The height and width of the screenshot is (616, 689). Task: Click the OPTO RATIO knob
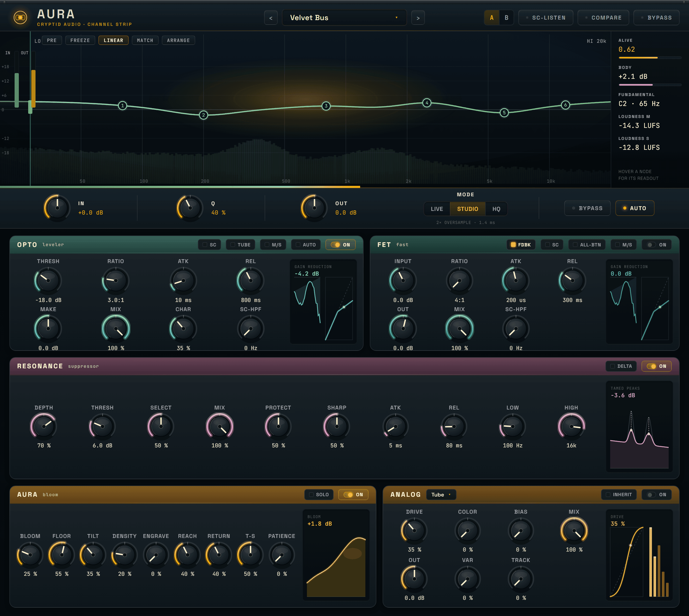(116, 280)
